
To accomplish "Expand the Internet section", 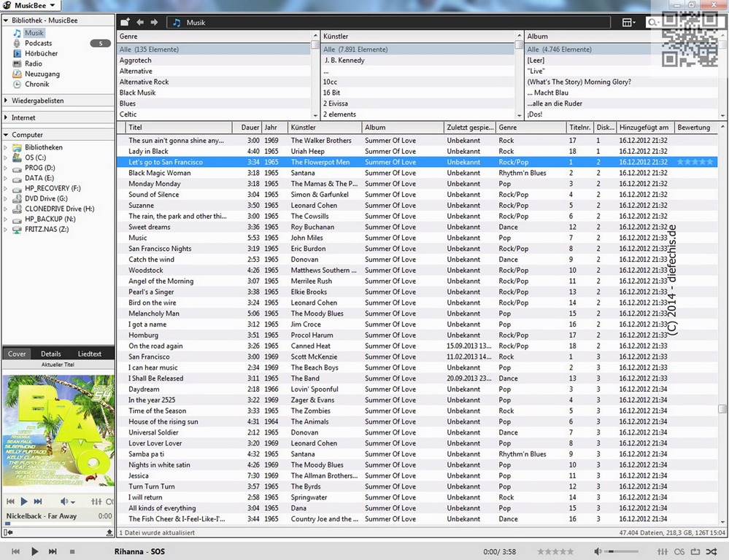I will 6,117.
